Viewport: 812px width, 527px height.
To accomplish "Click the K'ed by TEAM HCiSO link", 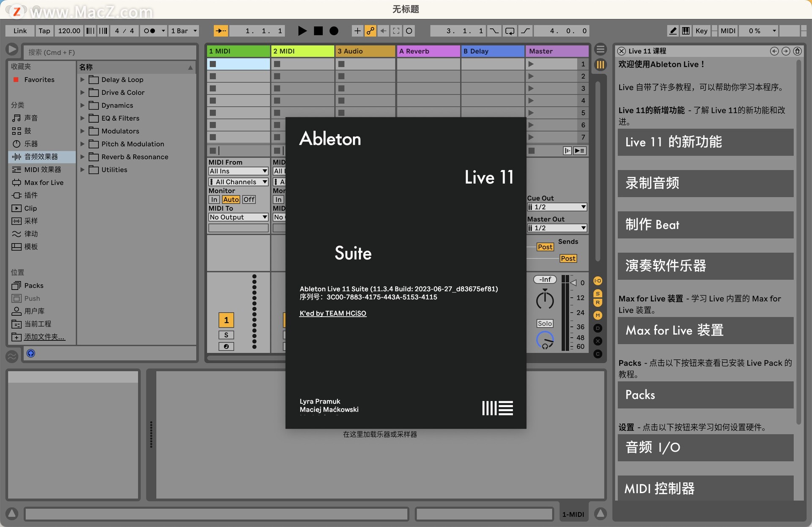I will click(x=333, y=313).
